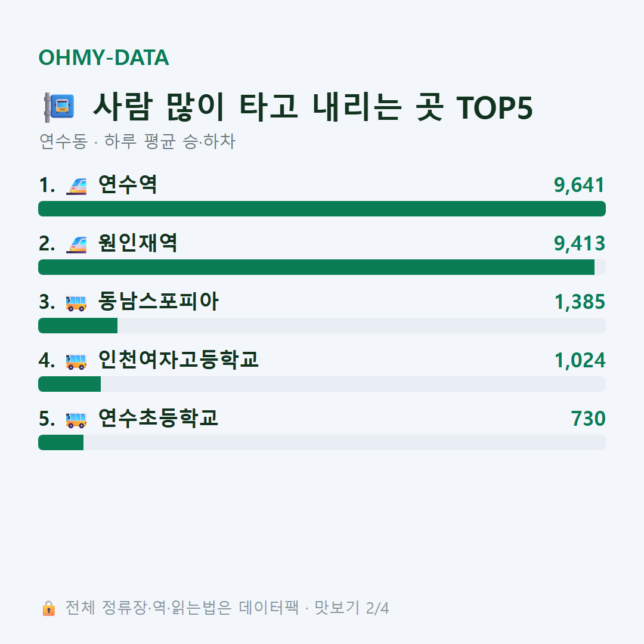Click the progress bar under 인천여자고등학교
644x644 pixels.
[x=322, y=383]
